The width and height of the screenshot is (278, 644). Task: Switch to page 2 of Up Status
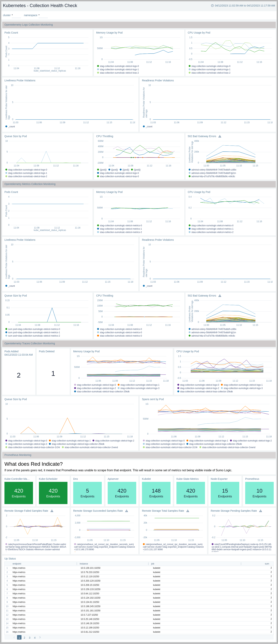coord(24,638)
